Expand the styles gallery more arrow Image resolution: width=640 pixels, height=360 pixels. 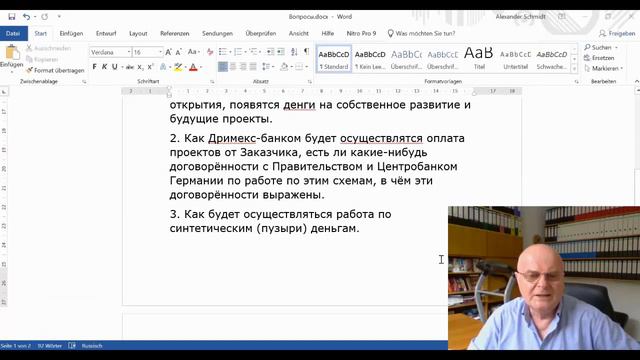click(574, 70)
